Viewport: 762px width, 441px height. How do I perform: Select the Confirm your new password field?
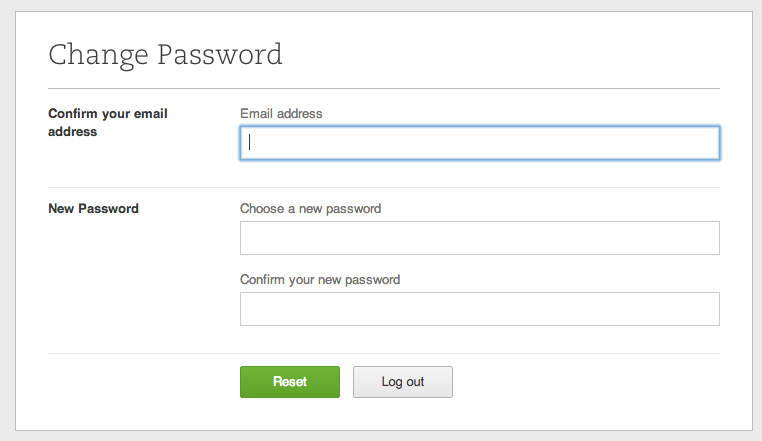[480, 309]
